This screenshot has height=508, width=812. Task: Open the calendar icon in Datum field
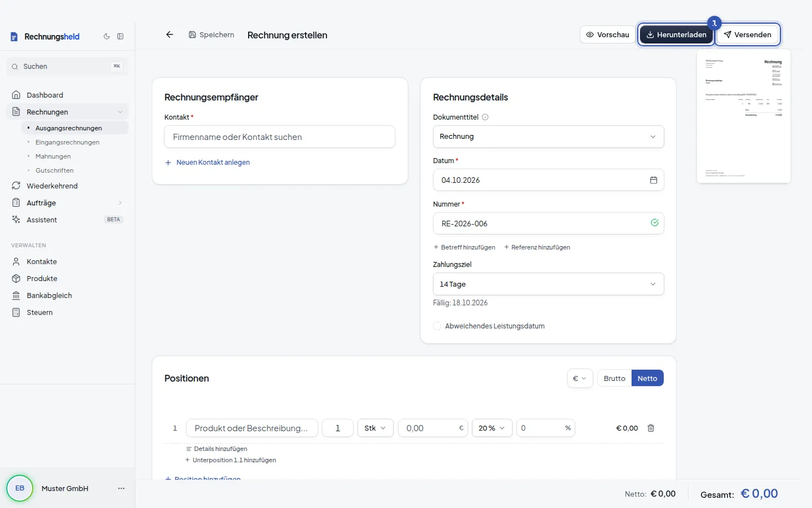654,180
